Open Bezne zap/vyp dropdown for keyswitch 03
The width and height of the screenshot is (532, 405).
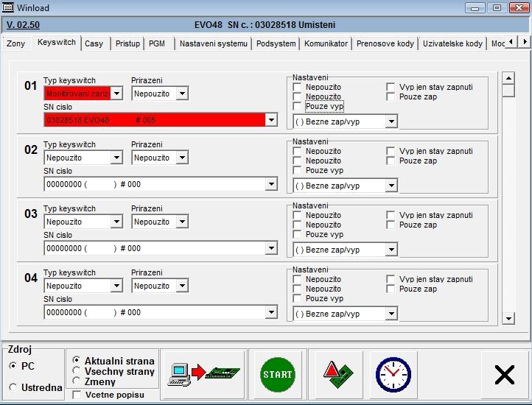(391, 250)
